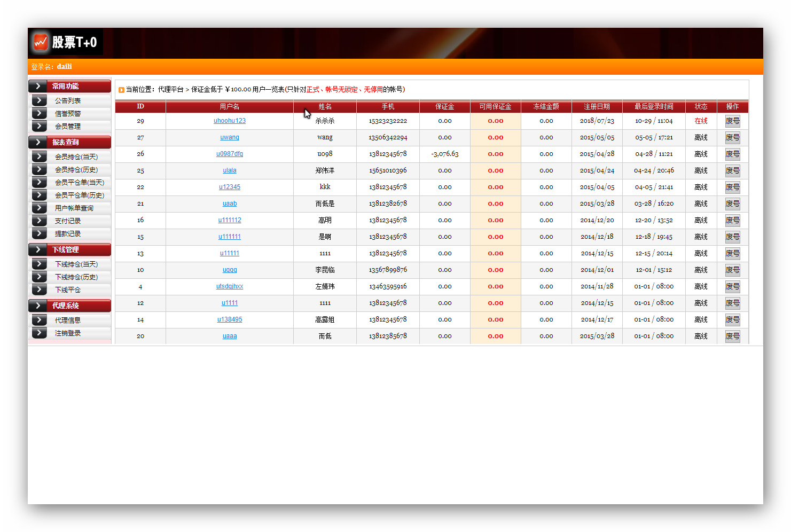Click arrow icon beside 注销登录
Viewport: 791px width, 532px height.
pos(40,333)
